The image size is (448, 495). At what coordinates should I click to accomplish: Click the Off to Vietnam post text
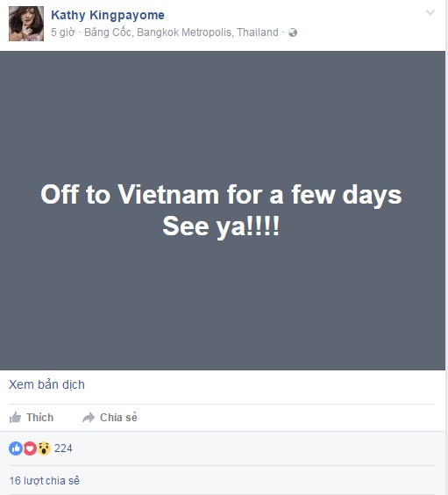[x=221, y=195]
